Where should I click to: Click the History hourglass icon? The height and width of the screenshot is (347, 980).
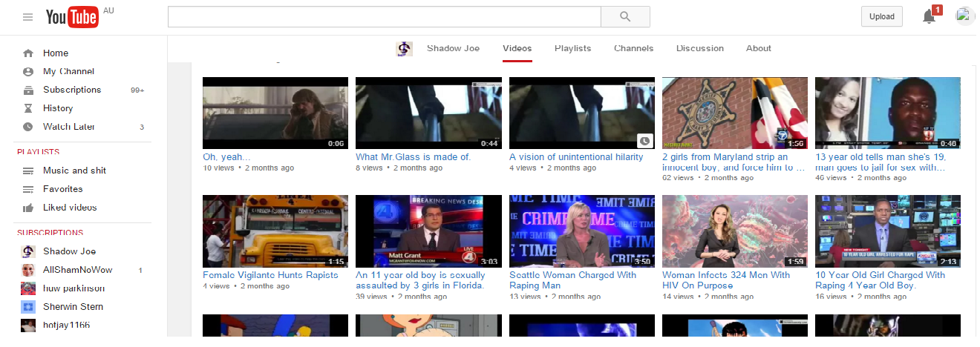click(28, 108)
